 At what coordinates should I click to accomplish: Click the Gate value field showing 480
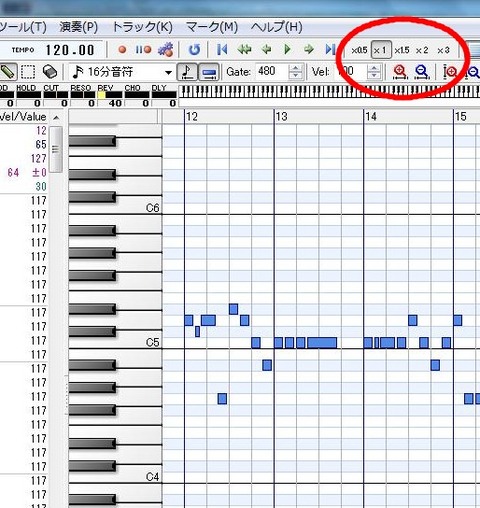click(x=272, y=72)
